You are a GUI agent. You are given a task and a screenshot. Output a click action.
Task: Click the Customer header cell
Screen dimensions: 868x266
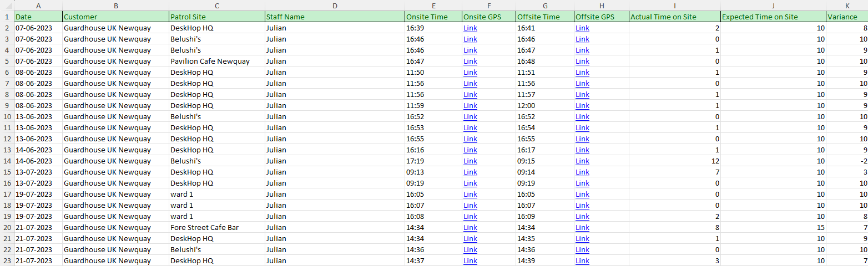click(x=115, y=17)
